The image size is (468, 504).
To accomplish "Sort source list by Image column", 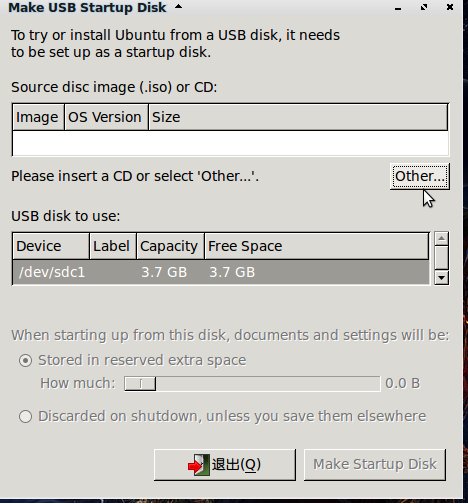I will (38, 117).
